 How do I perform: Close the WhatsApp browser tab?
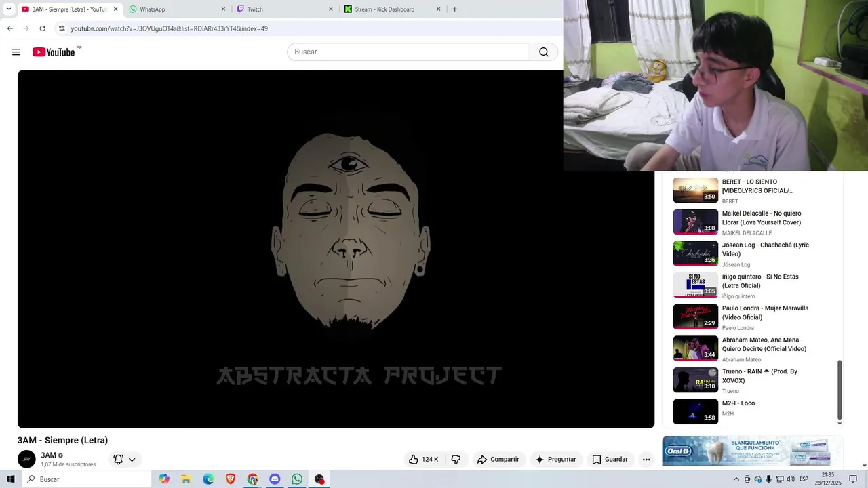click(x=223, y=9)
